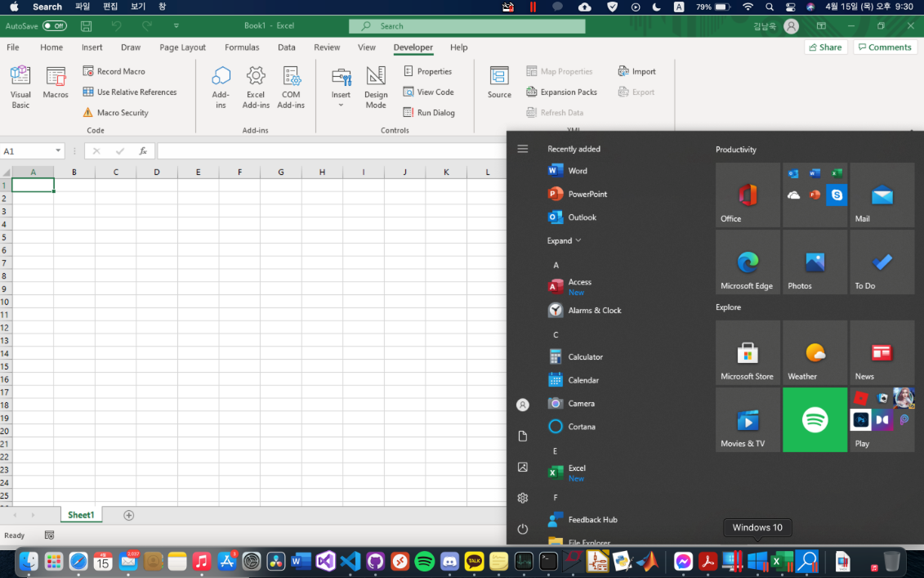Switch to the Data tab
This screenshot has width=924, height=578.
[287, 47]
